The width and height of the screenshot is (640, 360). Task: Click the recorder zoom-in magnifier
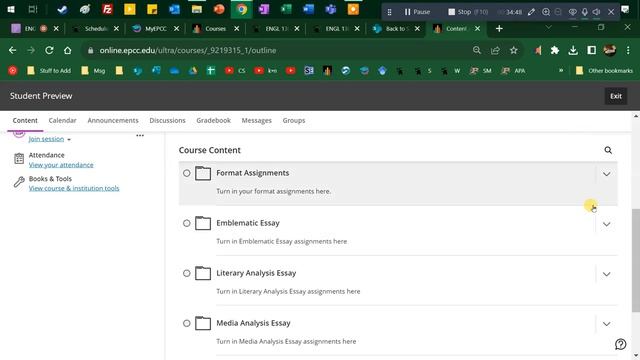pyautogui.click(x=546, y=12)
